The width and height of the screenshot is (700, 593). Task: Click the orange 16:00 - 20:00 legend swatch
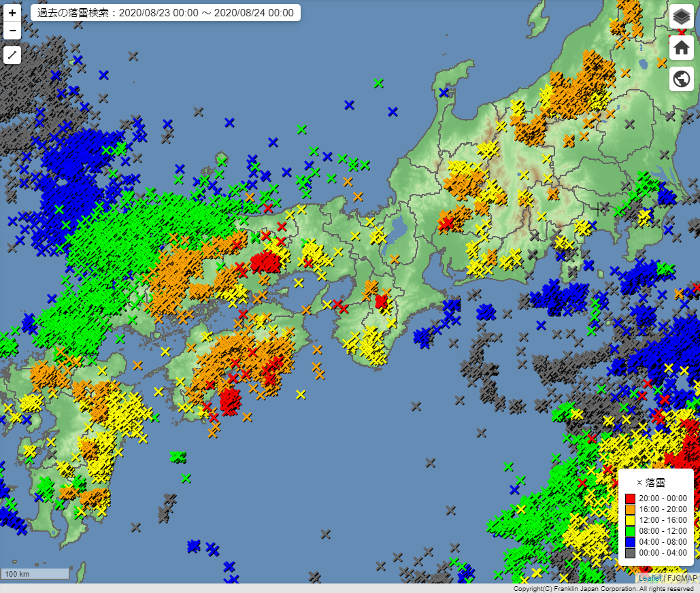[x=630, y=509]
